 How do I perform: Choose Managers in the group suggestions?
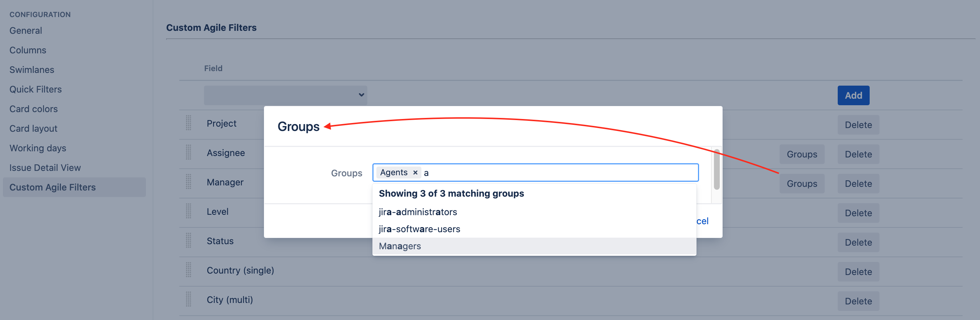coord(400,246)
